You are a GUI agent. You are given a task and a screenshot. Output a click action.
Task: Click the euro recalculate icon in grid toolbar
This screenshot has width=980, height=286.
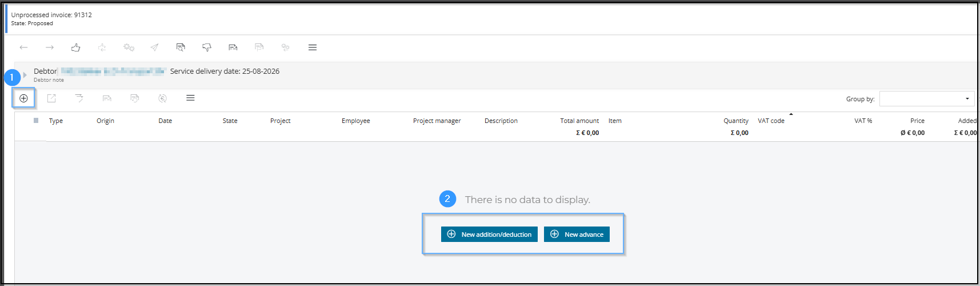tap(163, 98)
